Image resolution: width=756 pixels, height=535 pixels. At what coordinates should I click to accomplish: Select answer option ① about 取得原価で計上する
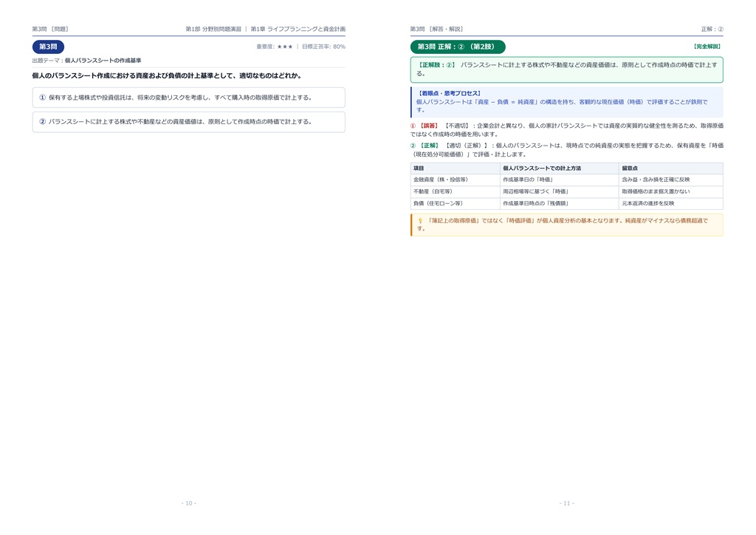point(188,98)
